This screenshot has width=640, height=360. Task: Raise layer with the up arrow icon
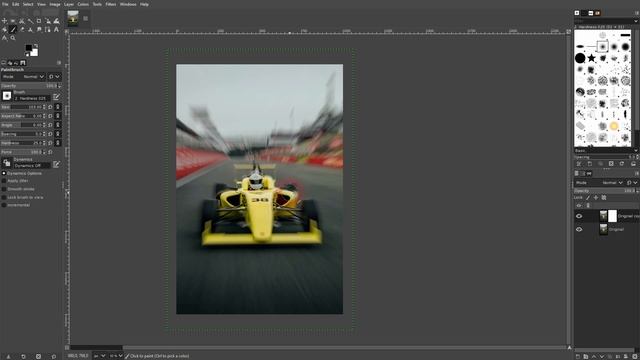594,356
